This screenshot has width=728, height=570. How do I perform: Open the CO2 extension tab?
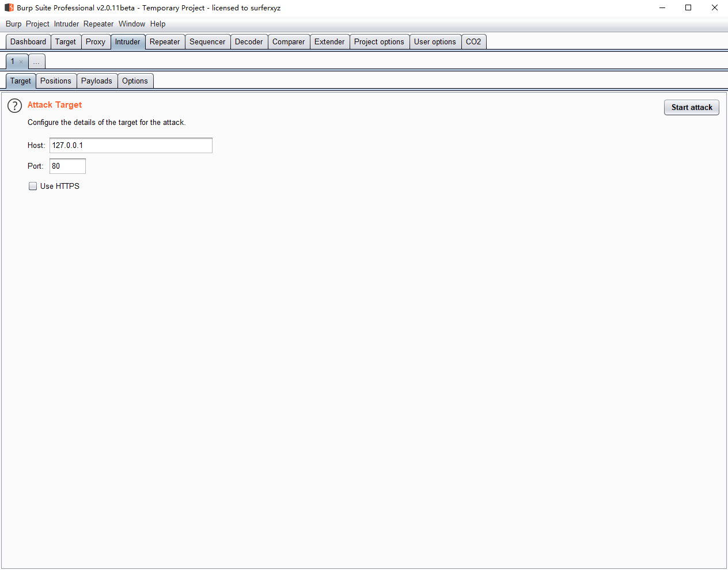point(473,41)
